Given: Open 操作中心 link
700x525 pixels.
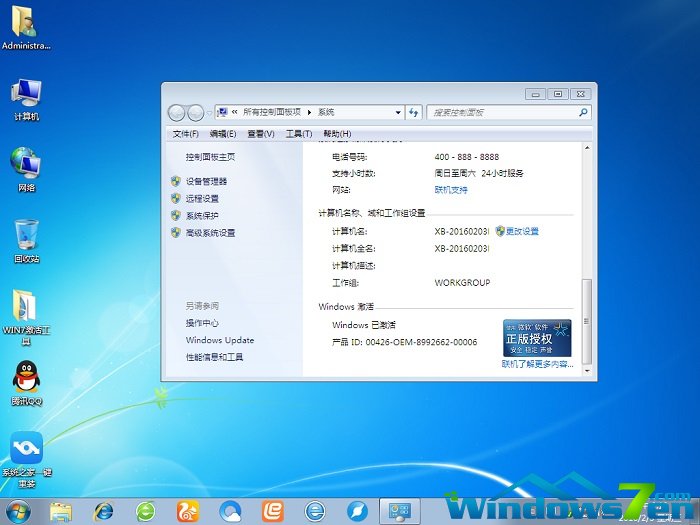Looking at the screenshot, I should (x=202, y=323).
